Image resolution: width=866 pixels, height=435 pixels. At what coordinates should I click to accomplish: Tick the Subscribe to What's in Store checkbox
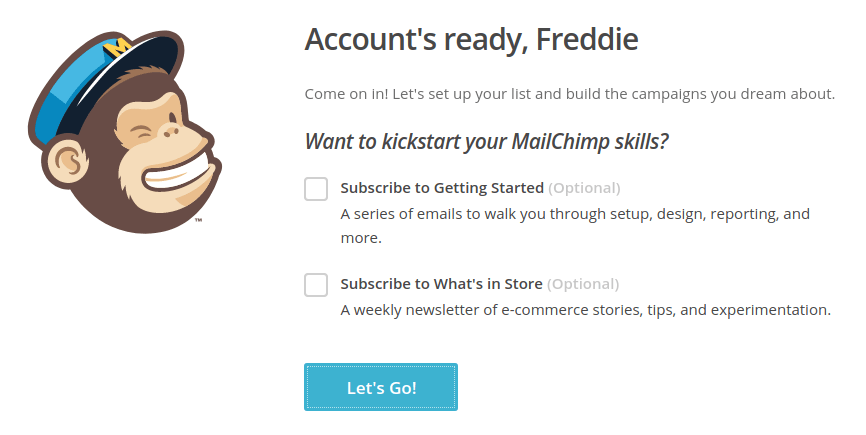316,285
